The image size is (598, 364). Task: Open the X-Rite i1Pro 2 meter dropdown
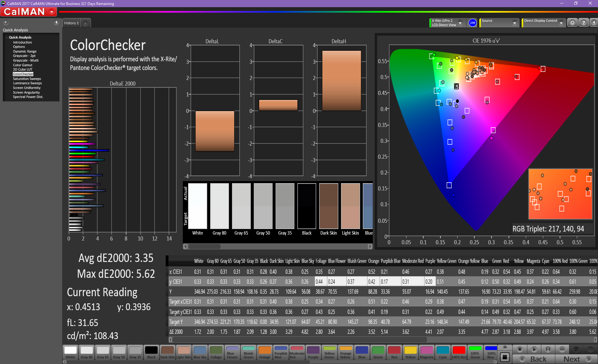pos(460,23)
